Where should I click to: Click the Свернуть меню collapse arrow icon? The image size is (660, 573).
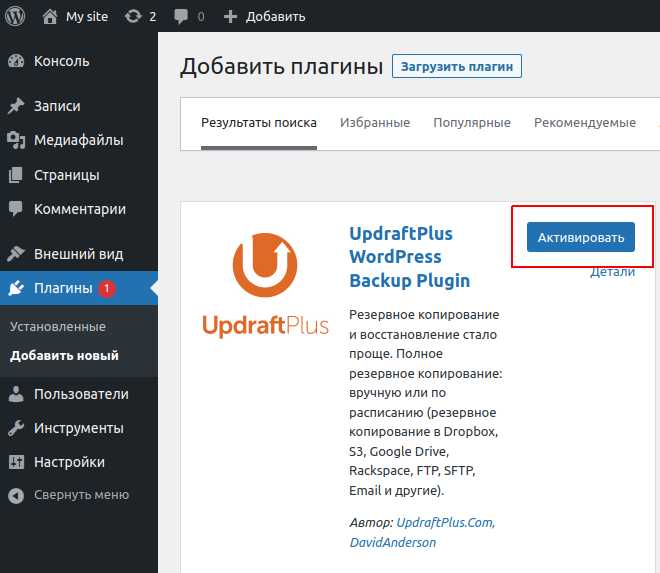[16, 496]
